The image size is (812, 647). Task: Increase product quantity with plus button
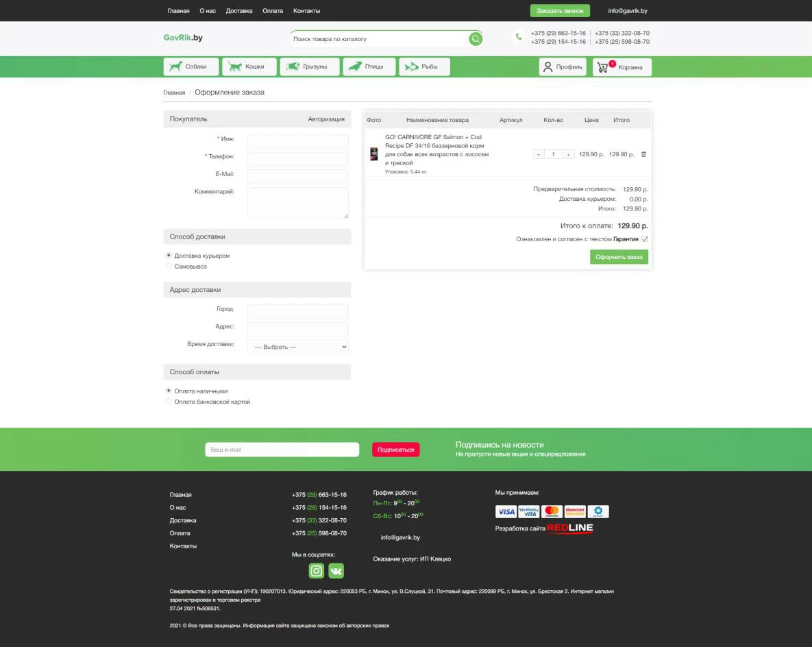[x=568, y=154]
